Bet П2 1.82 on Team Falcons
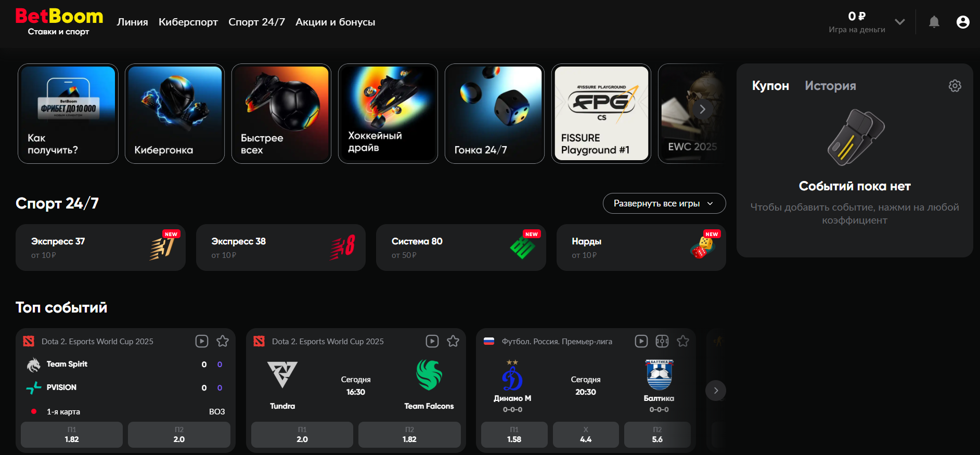Image resolution: width=980 pixels, height=455 pixels. [x=409, y=435]
